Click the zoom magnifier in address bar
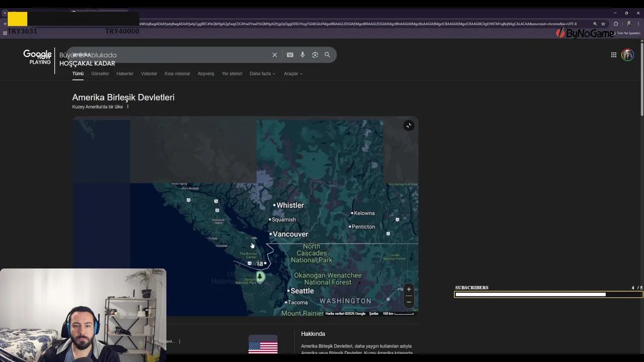The height and width of the screenshot is (362, 644). point(595,24)
